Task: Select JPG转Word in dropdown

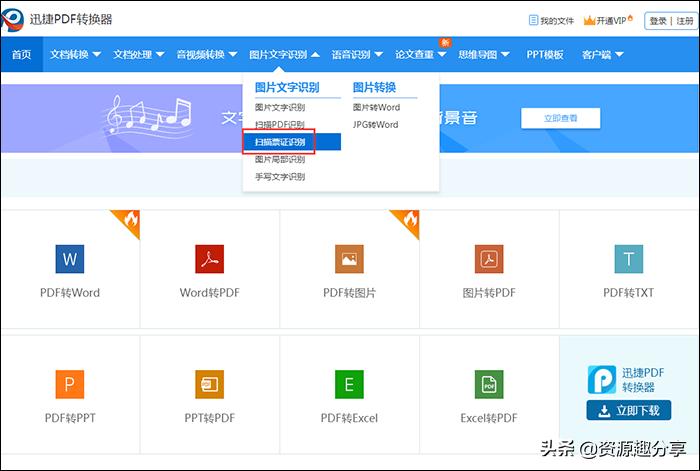Action: 375,125
